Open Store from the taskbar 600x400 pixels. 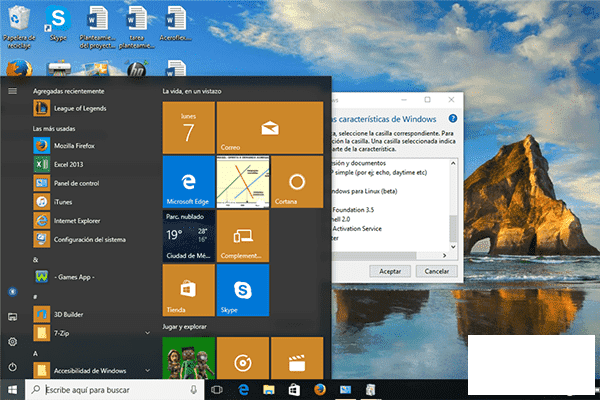294,390
